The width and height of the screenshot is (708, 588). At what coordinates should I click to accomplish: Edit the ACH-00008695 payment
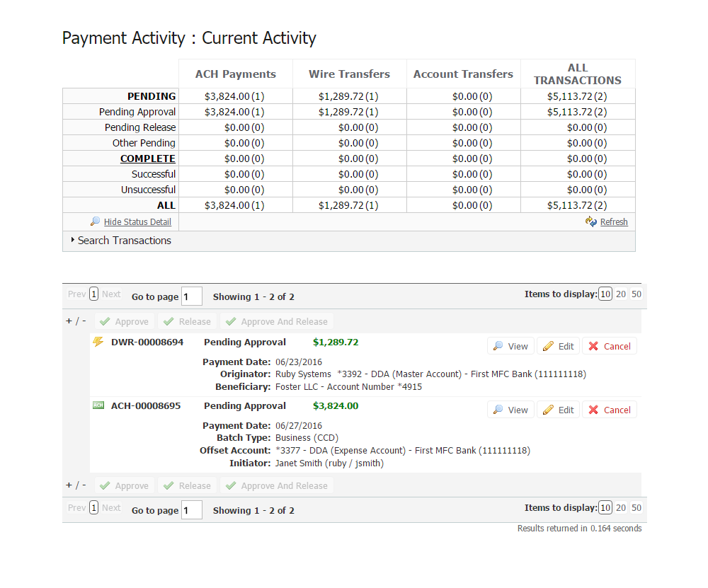558,410
